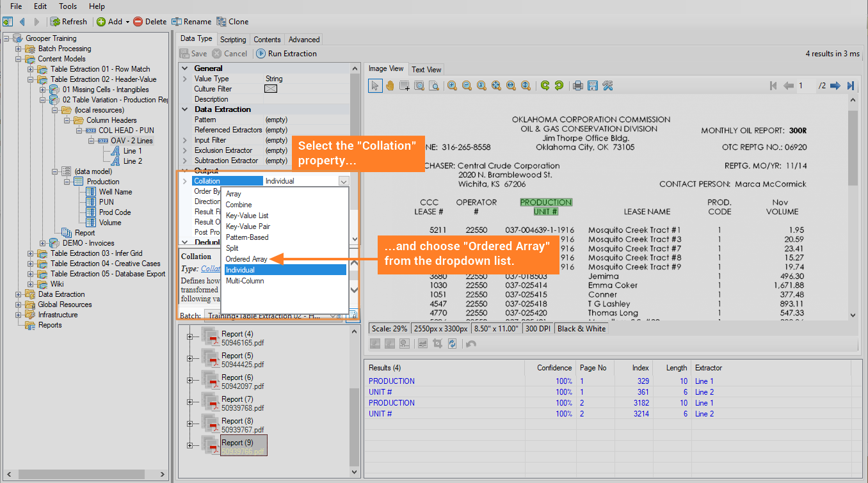Screen dimensions: 868x483
Task: Open the Scripting tab
Action: tap(233, 40)
